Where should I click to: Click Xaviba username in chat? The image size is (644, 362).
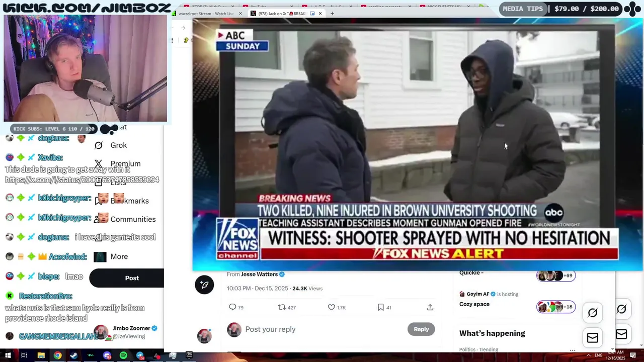pos(50,157)
